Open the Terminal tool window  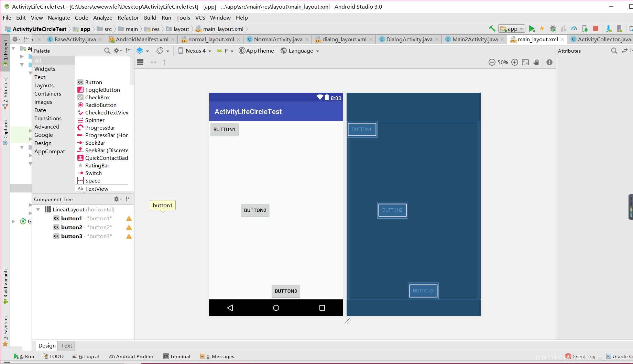(x=177, y=356)
